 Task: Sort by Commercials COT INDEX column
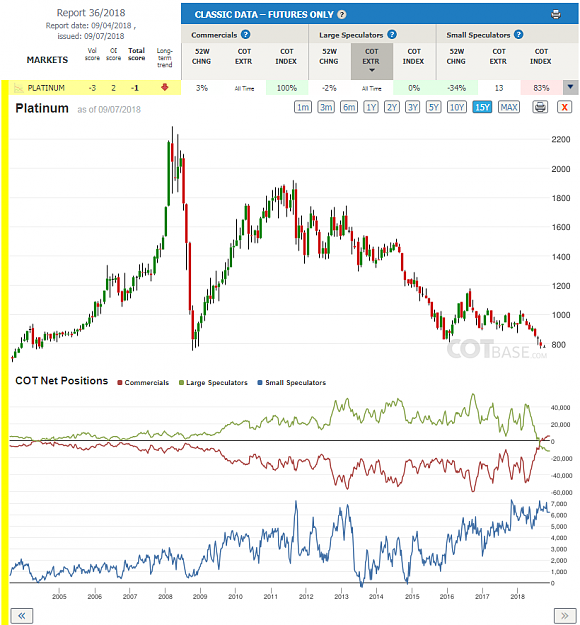[286, 56]
